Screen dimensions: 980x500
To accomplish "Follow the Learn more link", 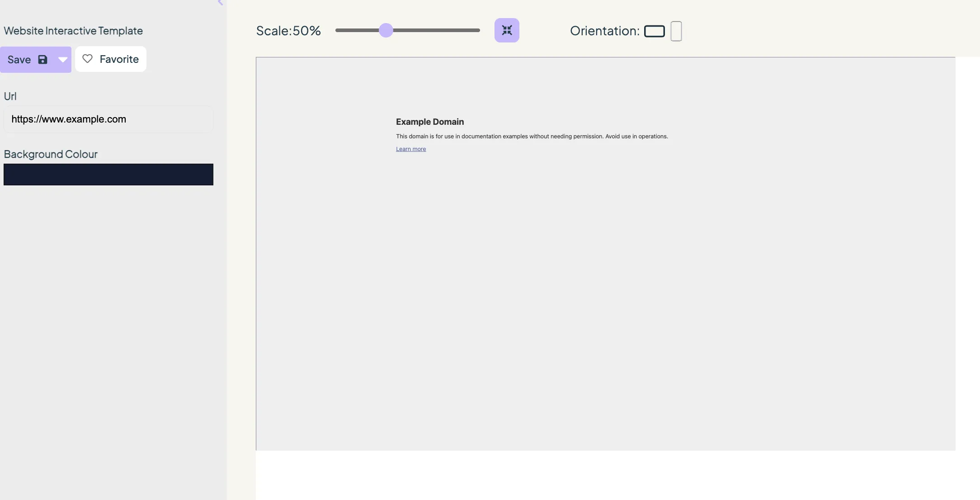I will coord(411,149).
